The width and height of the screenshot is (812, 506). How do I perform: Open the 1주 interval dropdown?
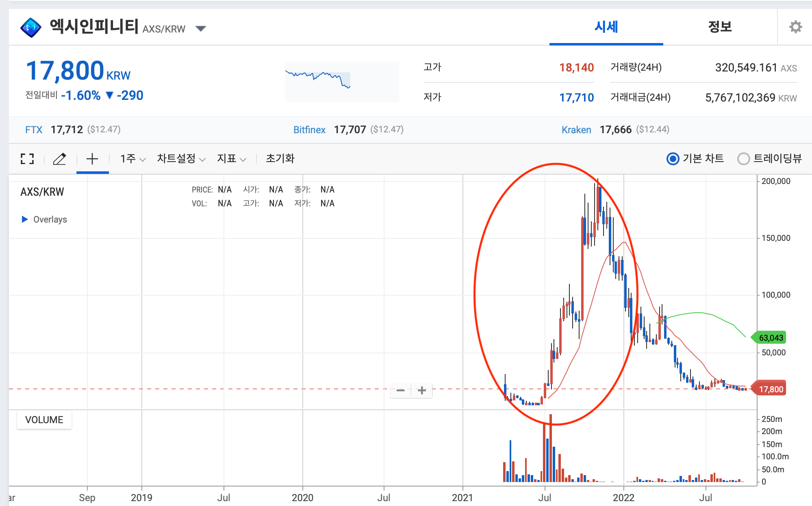(x=132, y=159)
